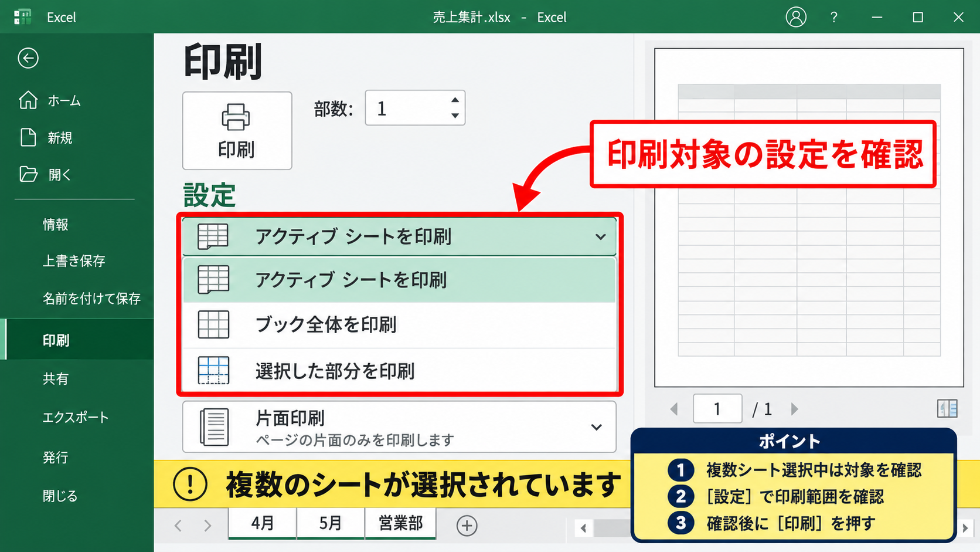The height and width of the screenshot is (552, 980).
Task: Decrease the copies count by one
Action: pos(455,116)
